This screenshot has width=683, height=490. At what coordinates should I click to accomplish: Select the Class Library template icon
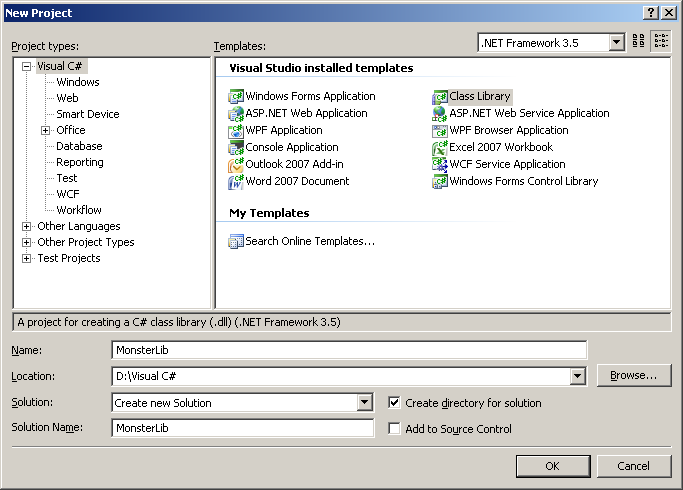(x=440, y=97)
